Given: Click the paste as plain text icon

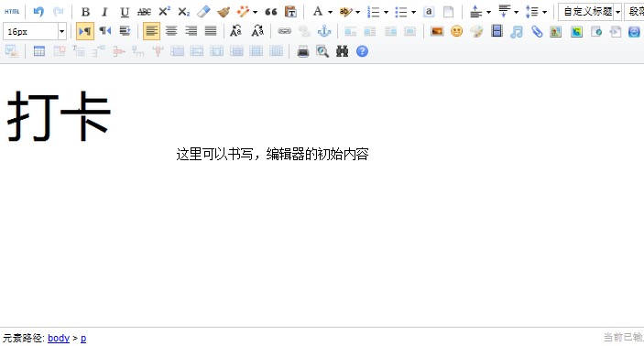Looking at the screenshot, I should point(290,12).
